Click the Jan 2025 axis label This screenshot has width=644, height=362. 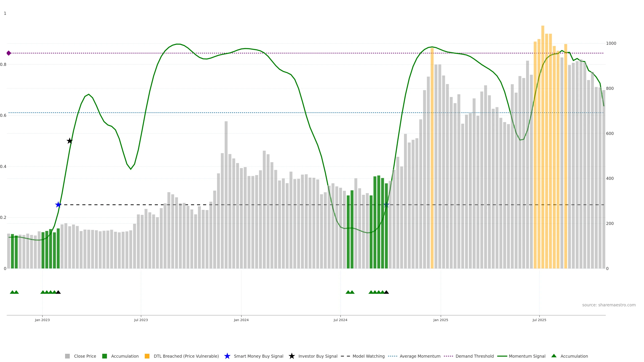tap(441, 320)
